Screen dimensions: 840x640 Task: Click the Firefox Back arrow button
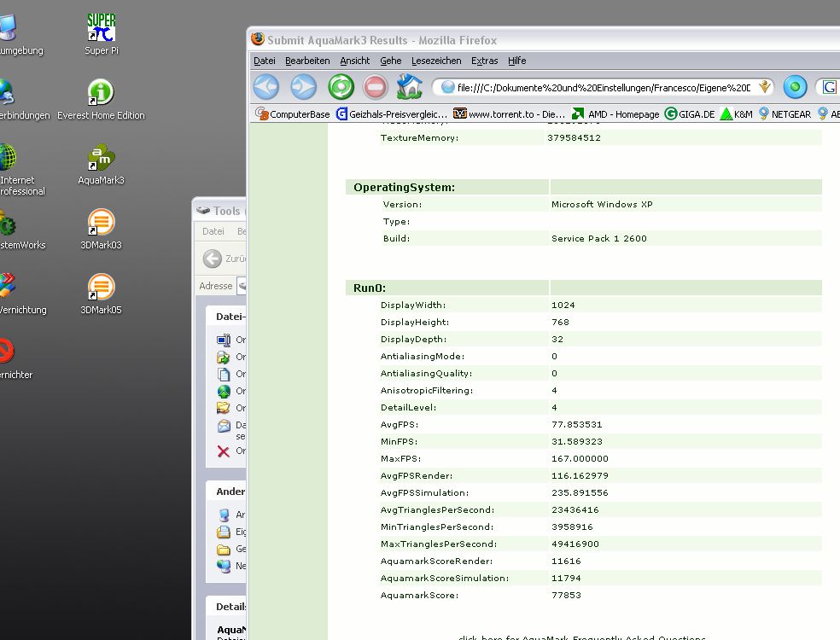click(x=266, y=87)
